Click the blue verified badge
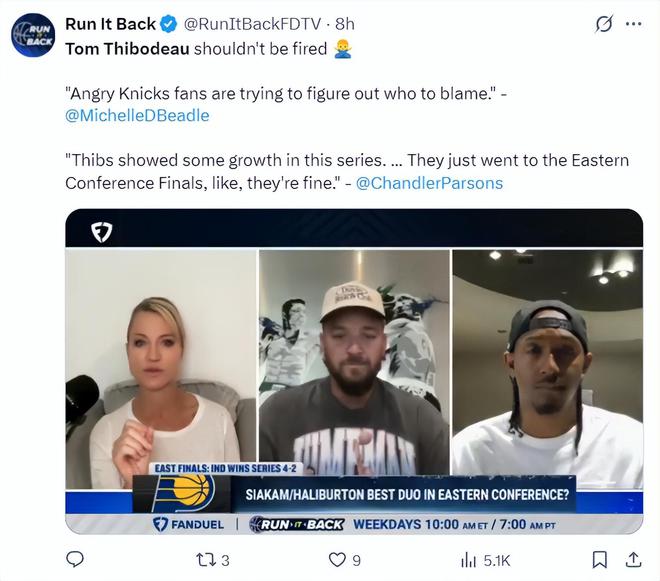Screen dimensions: 660x581 click(170, 24)
